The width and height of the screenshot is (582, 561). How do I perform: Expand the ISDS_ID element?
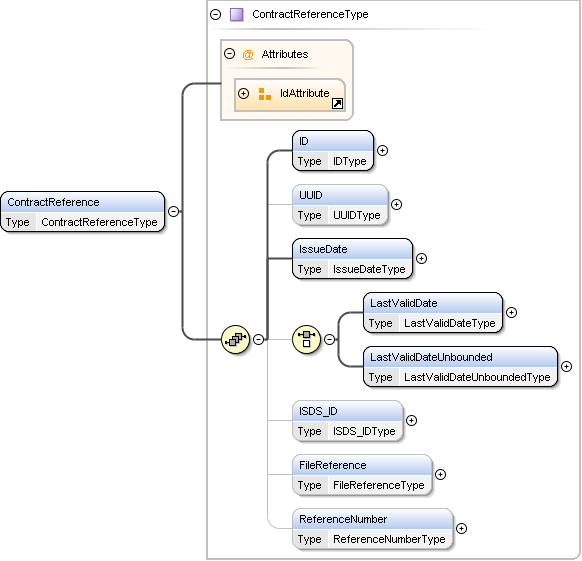(411, 420)
